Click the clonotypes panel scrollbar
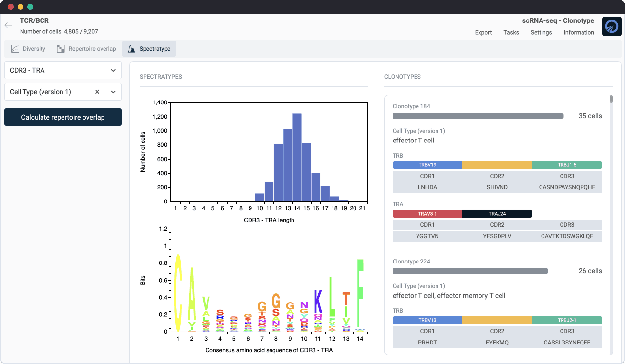Viewport: 625px width, 364px height. click(611, 100)
